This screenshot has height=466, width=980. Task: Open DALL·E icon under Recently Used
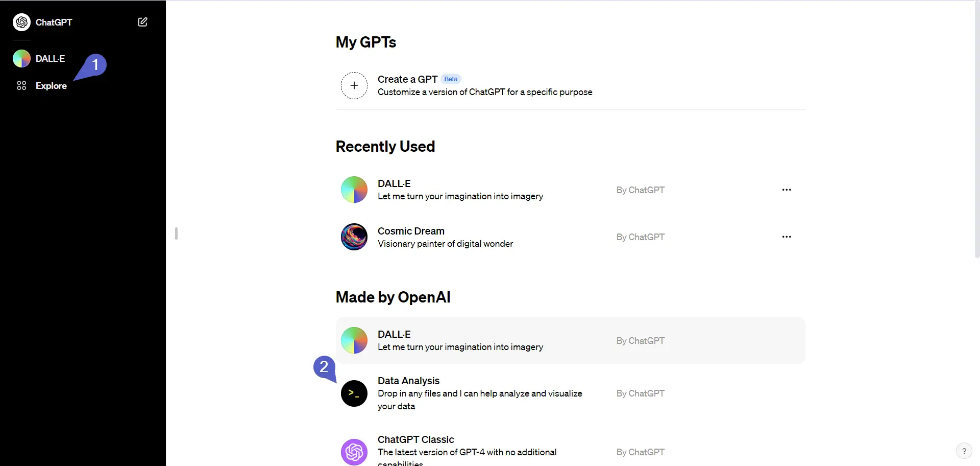click(354, 190)
